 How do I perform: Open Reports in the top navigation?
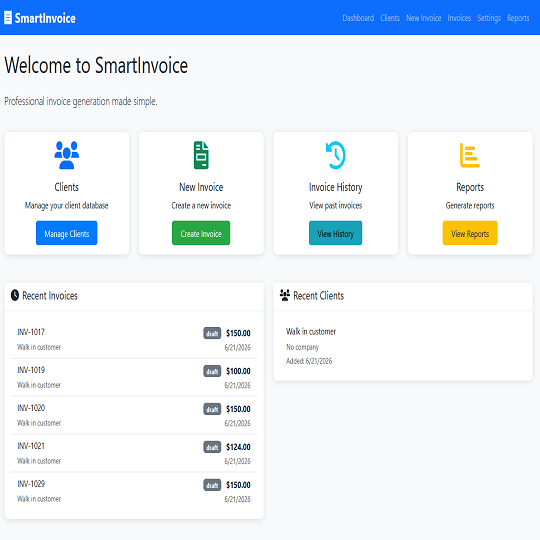518,18
